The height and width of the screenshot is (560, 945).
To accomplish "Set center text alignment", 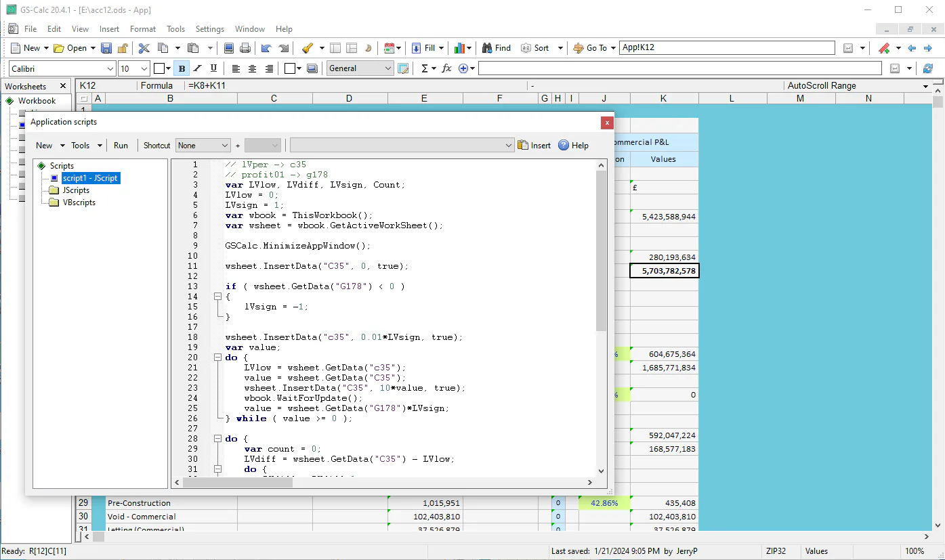I will coord(253,68).
